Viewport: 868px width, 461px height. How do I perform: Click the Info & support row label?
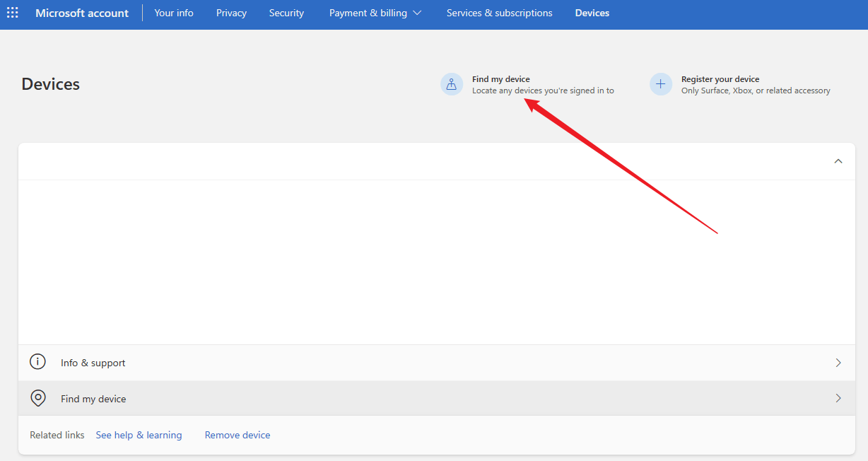click(93, 363)
